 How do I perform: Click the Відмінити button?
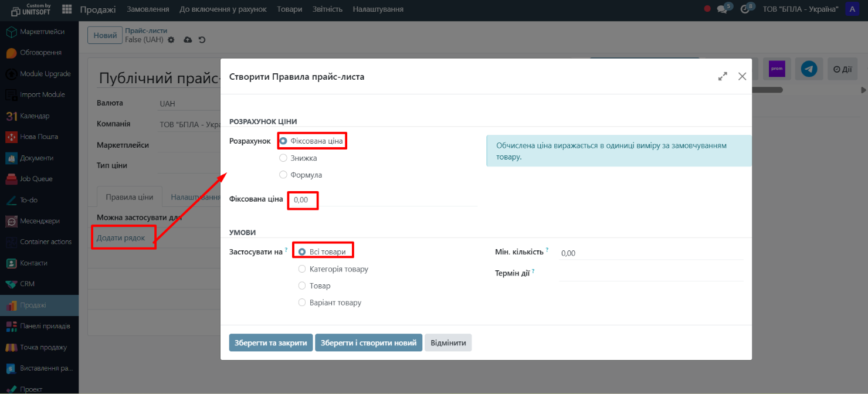tap(448, 343)
